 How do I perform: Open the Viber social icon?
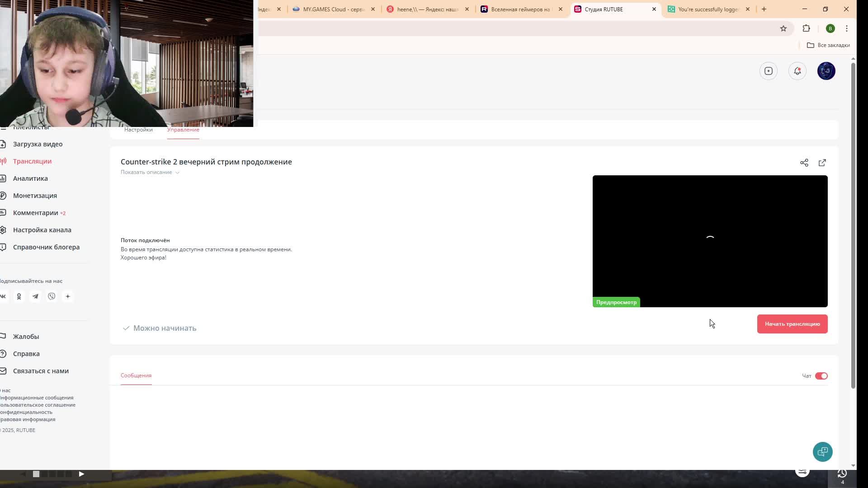tap(52, 296)
